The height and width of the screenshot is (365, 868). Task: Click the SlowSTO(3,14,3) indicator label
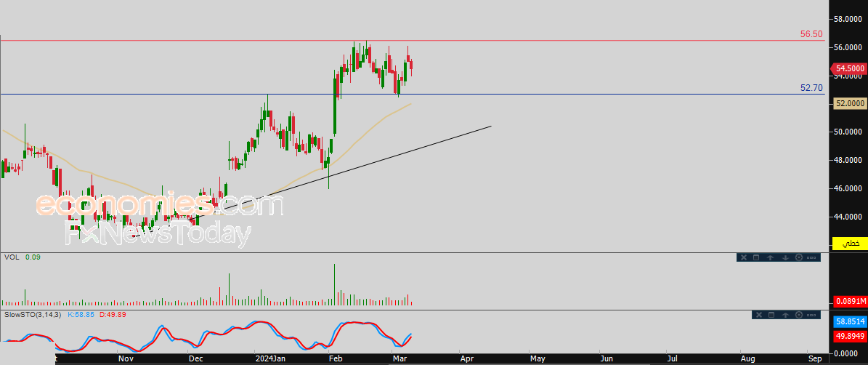point(33,315)
